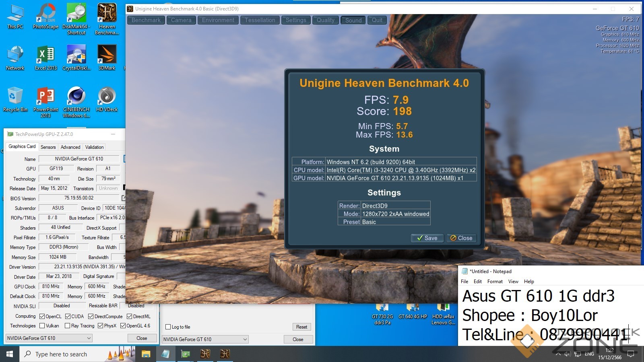Open the Notepad View menu
This screenshot has height=362, width=644.
click(513, 282)
